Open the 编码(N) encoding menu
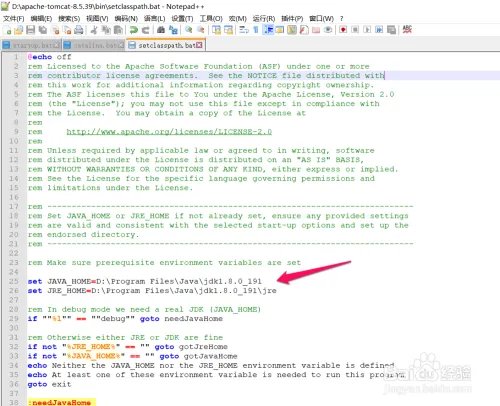This screenshot has height=406, width=500. pyautogui.click(x=126, y=19)
